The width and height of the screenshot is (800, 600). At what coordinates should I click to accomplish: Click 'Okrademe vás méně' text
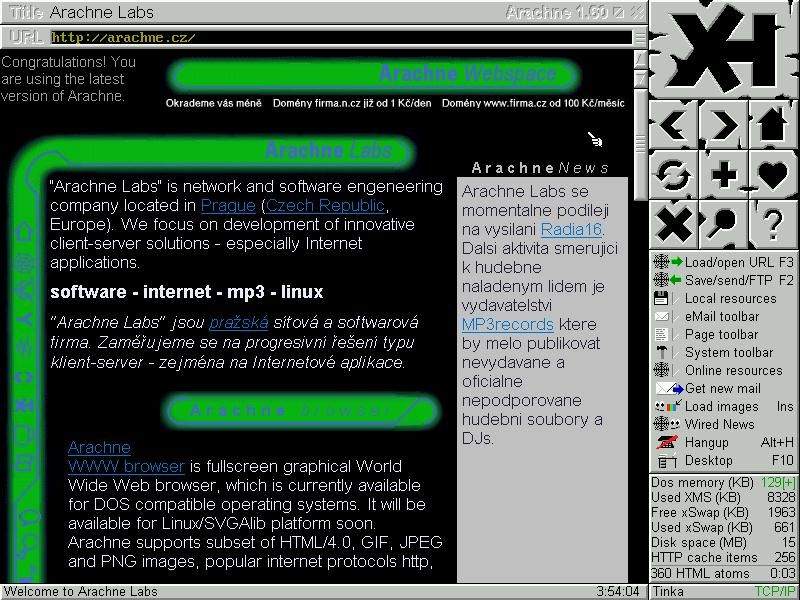tap(213, 103)
